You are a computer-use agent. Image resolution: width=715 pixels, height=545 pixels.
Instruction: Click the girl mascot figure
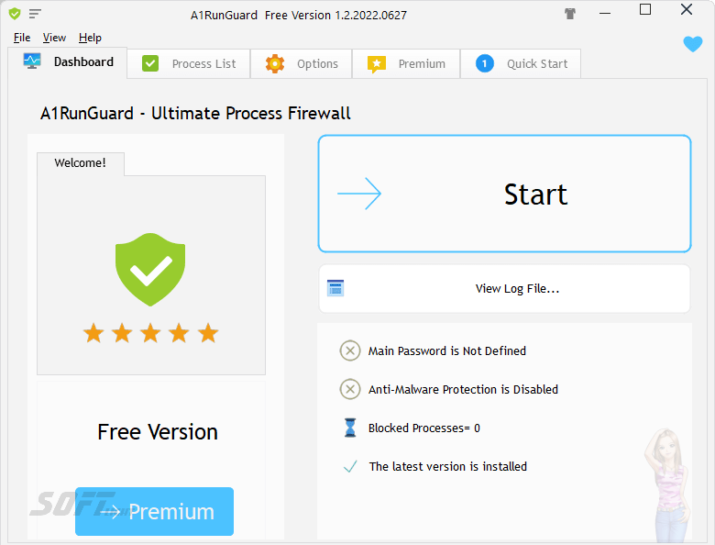pos(668,486)
